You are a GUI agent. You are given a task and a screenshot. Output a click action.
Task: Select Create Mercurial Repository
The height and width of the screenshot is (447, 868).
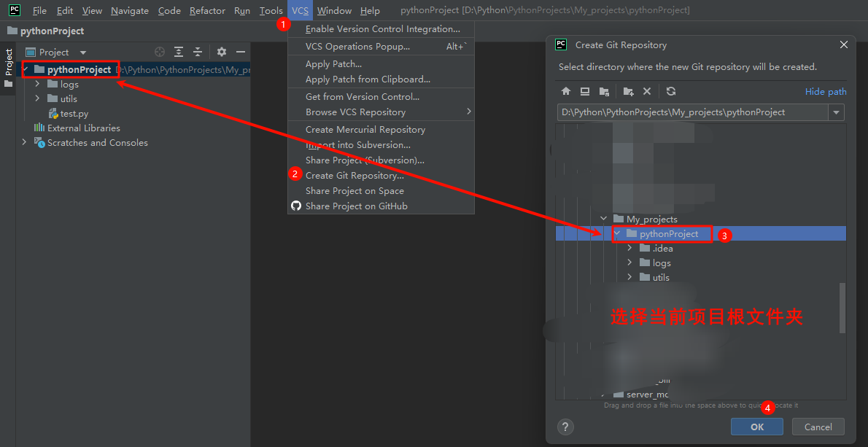pyautogui.click(x=381, y=130)
